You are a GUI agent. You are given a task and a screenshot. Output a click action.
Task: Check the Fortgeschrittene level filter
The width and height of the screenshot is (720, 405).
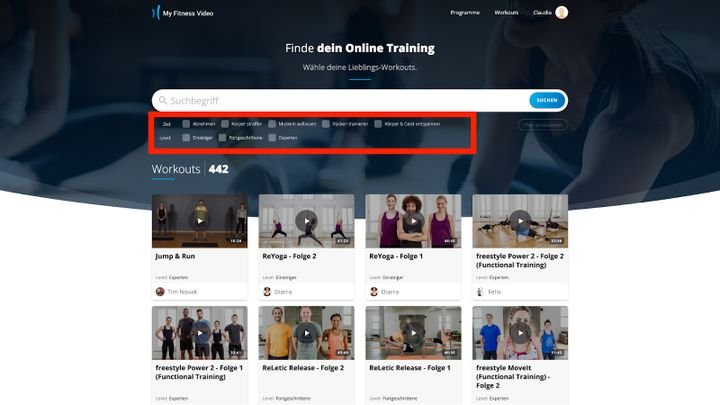[x=222, y=138]
